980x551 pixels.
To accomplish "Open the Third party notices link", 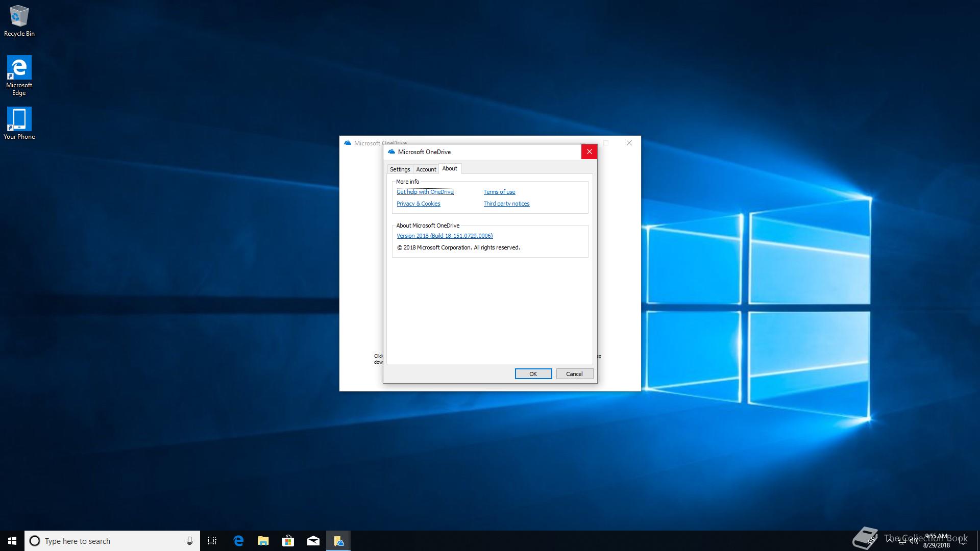I will point(506,204).
